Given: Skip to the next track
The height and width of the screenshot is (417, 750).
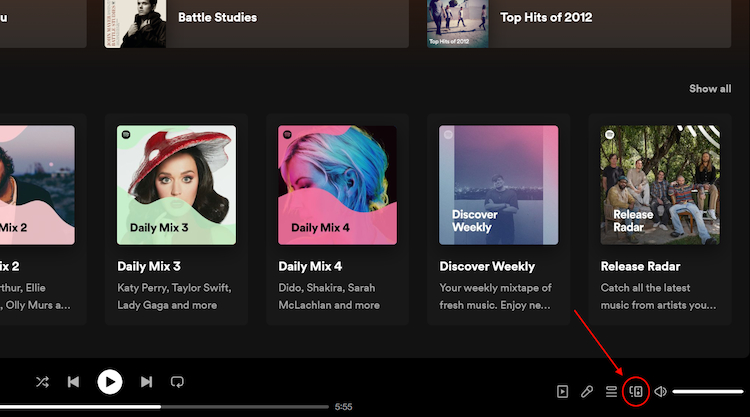Looking at the screenshot, I should (146, 382).
